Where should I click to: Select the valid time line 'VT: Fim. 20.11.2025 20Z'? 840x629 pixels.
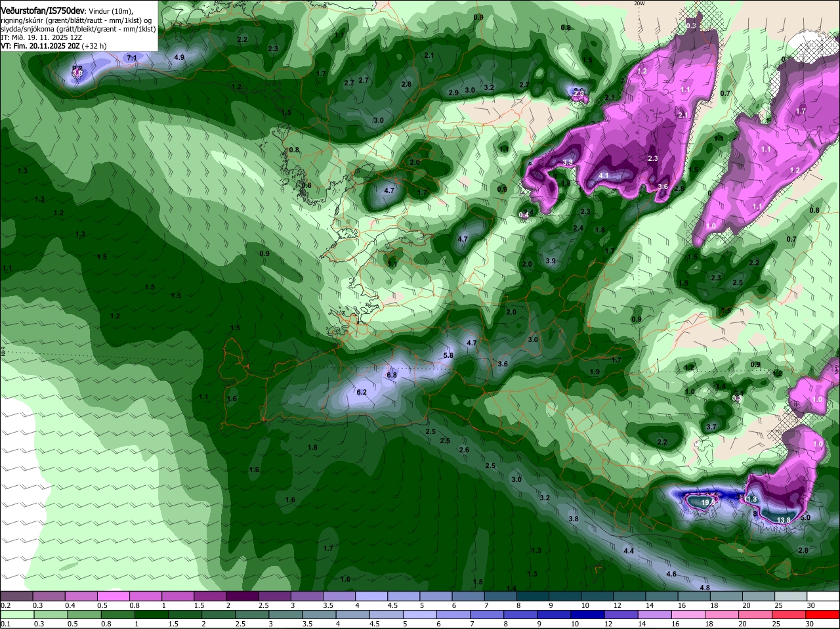(x=39, y=47)
